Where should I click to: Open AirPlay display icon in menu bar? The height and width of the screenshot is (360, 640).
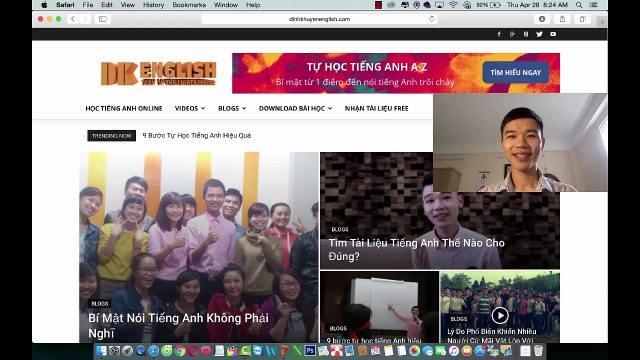click(x=440, y=5)
